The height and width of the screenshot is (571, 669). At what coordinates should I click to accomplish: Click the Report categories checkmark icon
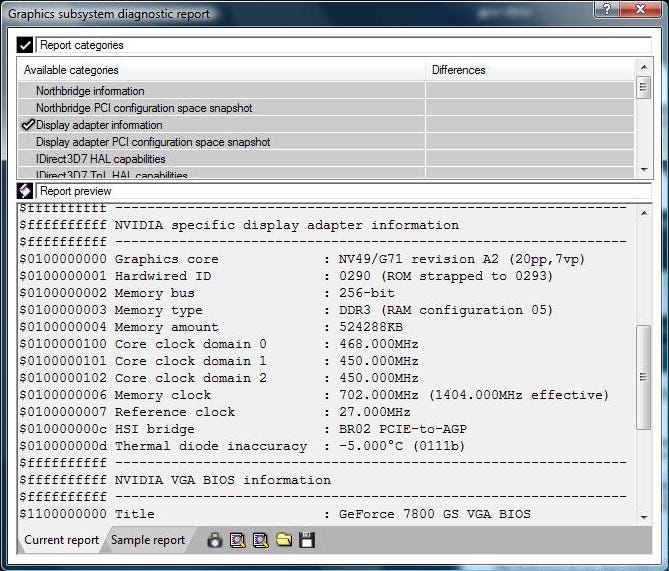click(25, 45)
